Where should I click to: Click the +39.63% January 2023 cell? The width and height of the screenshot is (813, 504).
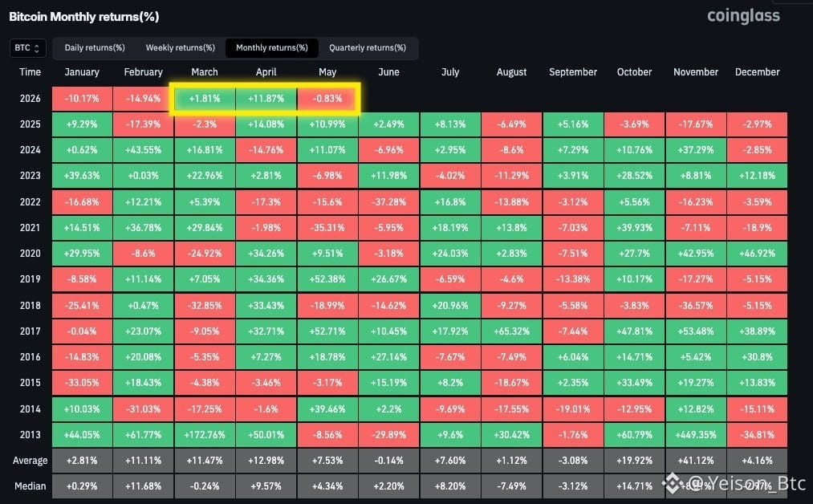[82, 176]
